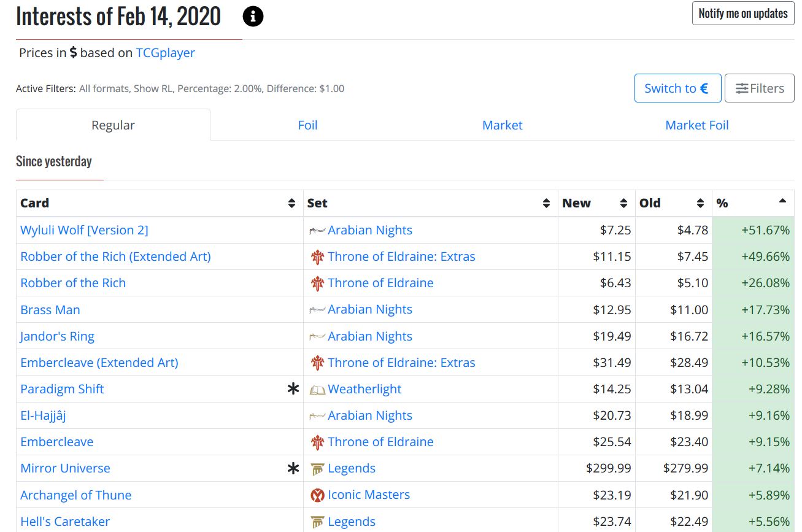The image size is (802, 532).
Task: Open the TCGplayer link
Action: (x=165, y=53)
